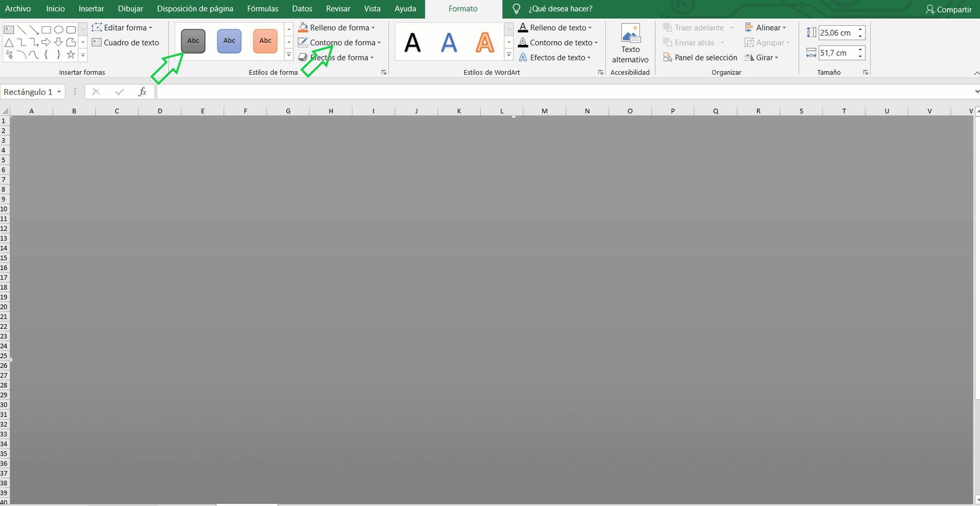Expand Efectos de forma menu
Viewport: 980px width, 506px height.
[x=336, y=58]
